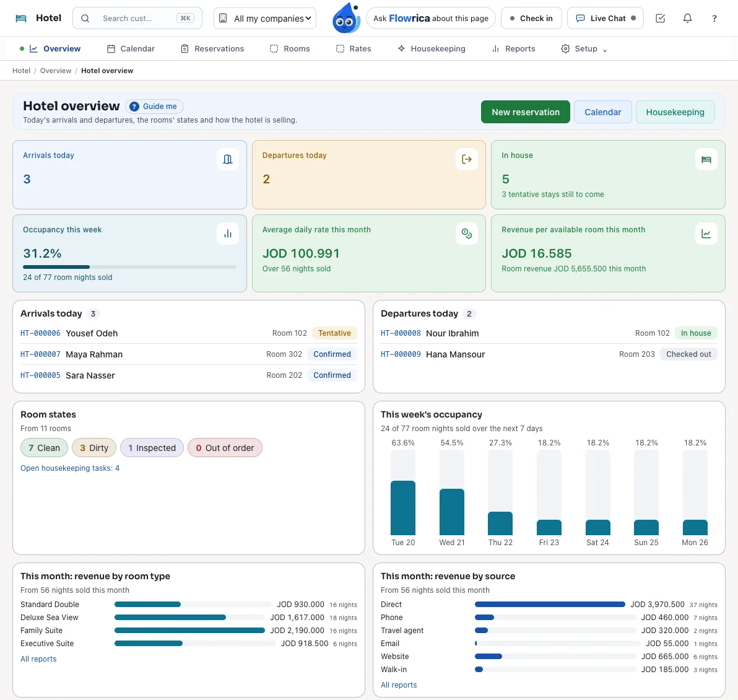Click the Setup gear icon
Image resolution: width=738 pixels, height=700 pixels.
pos(565,48)
